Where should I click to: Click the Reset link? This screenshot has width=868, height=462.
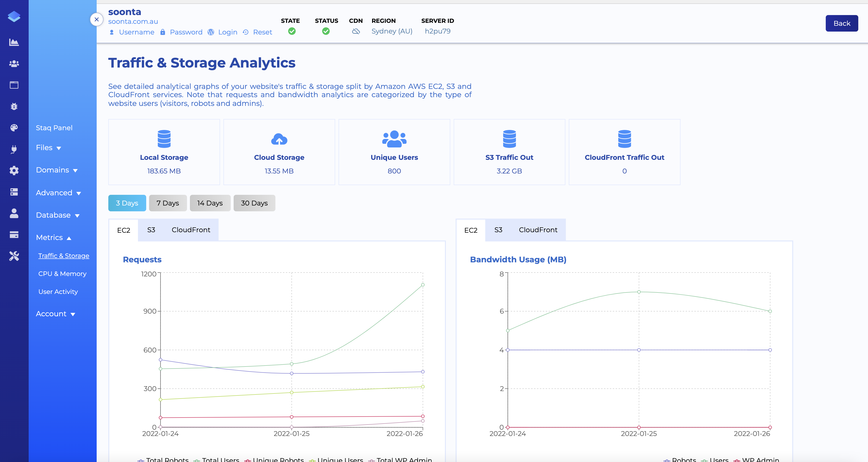point(263,32)
